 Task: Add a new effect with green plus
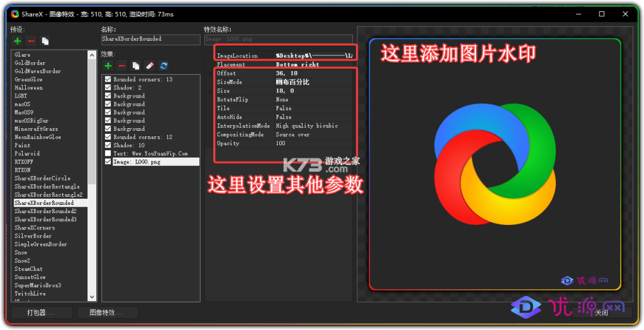(108, 65)
